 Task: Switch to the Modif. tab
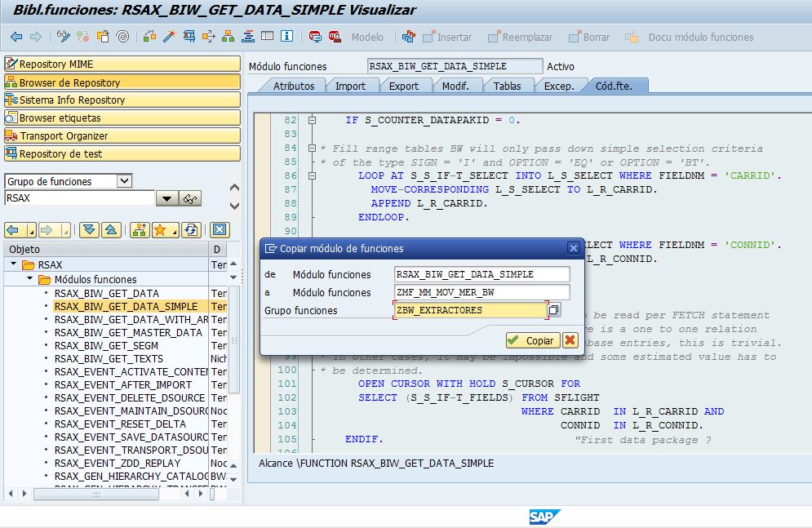tap(455, 86)
